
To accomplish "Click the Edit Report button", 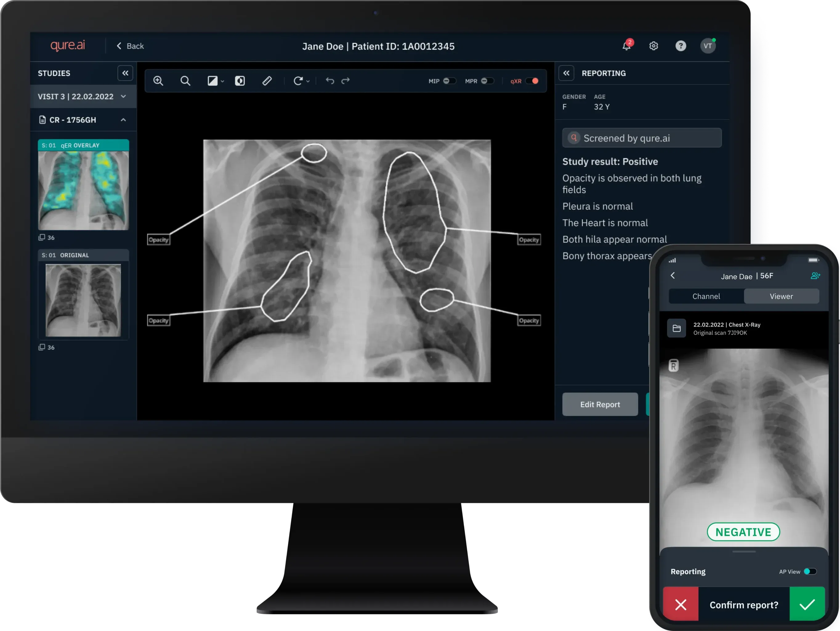I will pyautogui.click(x=600, y=404).
